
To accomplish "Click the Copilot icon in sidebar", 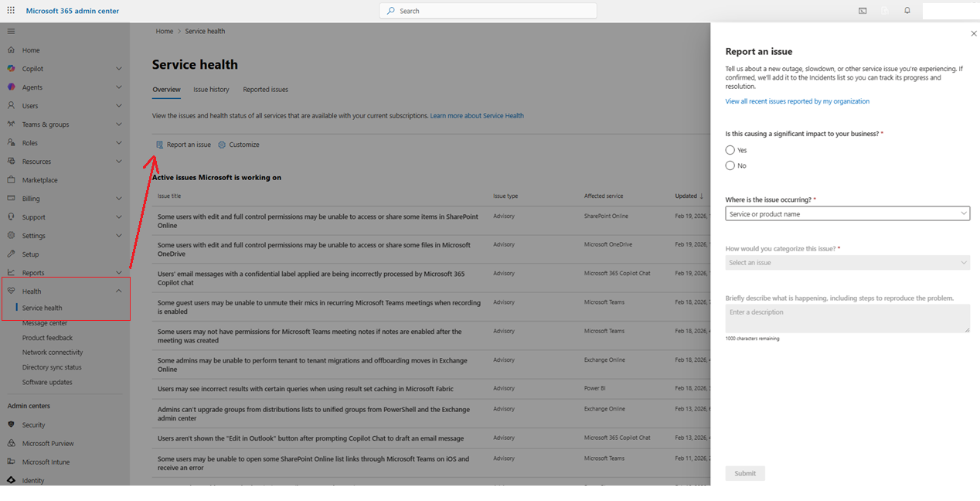I will tap(11, 69).
